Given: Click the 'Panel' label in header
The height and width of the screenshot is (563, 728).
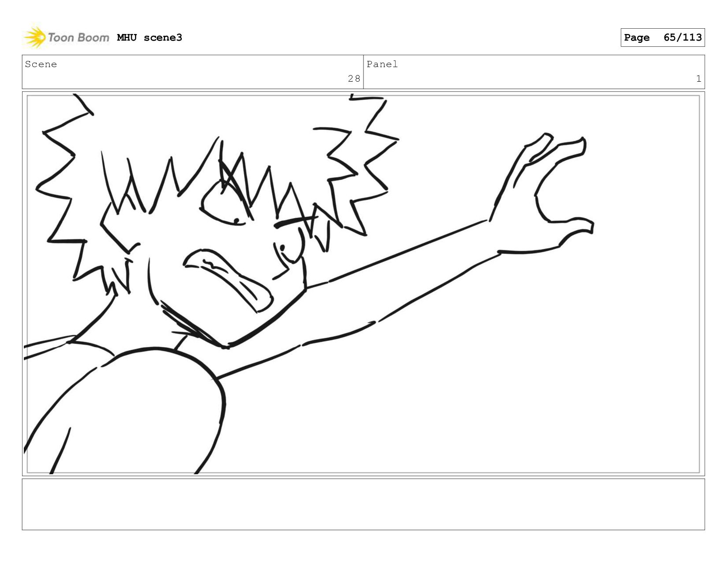Looking at the screenshot, I should click(382, 64).
